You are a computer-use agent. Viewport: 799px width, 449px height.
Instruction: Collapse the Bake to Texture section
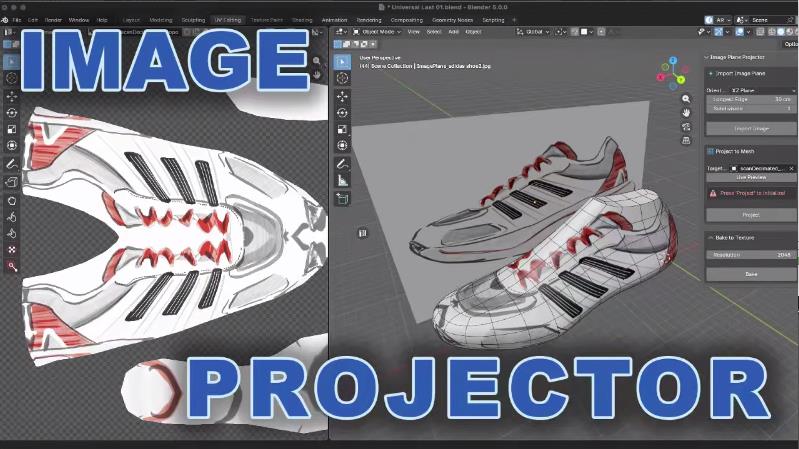(711, 237)
